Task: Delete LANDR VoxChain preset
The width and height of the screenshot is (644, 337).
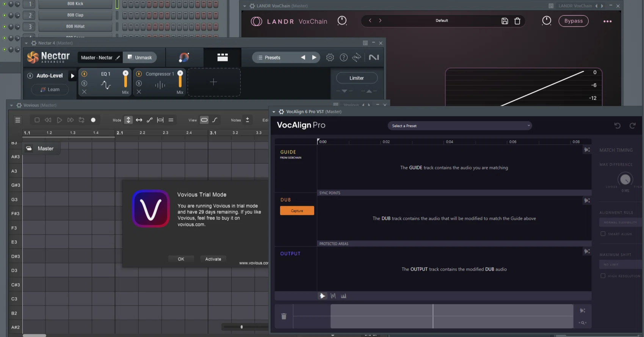Action: pyautogui.click(x=517, y=21)
